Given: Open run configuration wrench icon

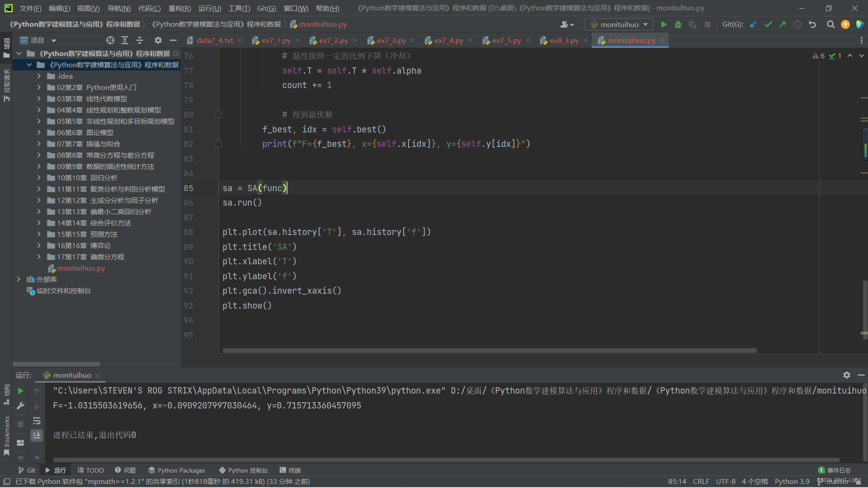Looking at the screenshot, I should [20, 406].
